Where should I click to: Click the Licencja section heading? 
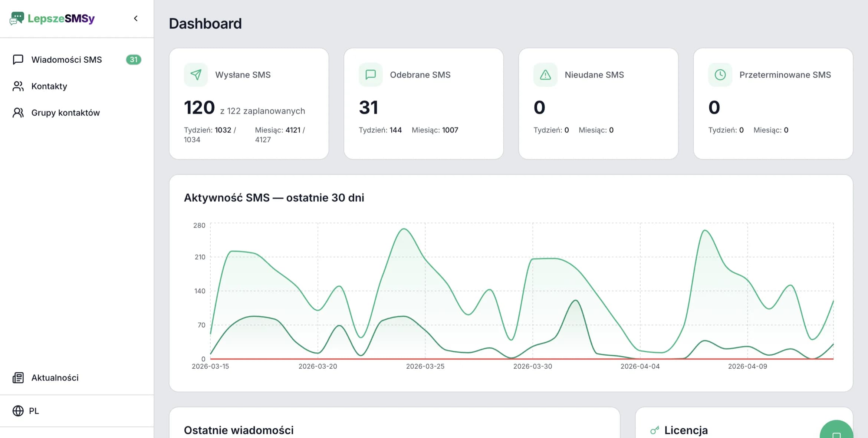pyautogui.click(x=686, y=430)
